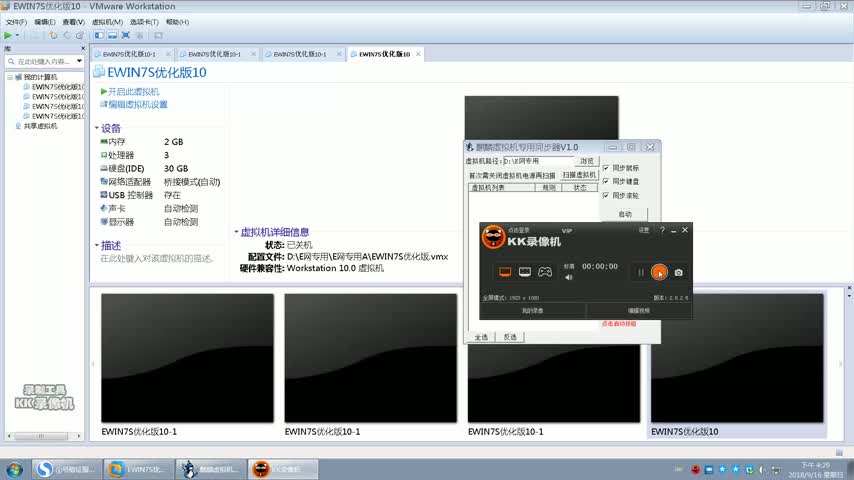The width and height of the screenshot is (854, 480).
Task: Click the speaker volume icon in KK录像机
Action: pyautogui.click(x=569, y=277)
